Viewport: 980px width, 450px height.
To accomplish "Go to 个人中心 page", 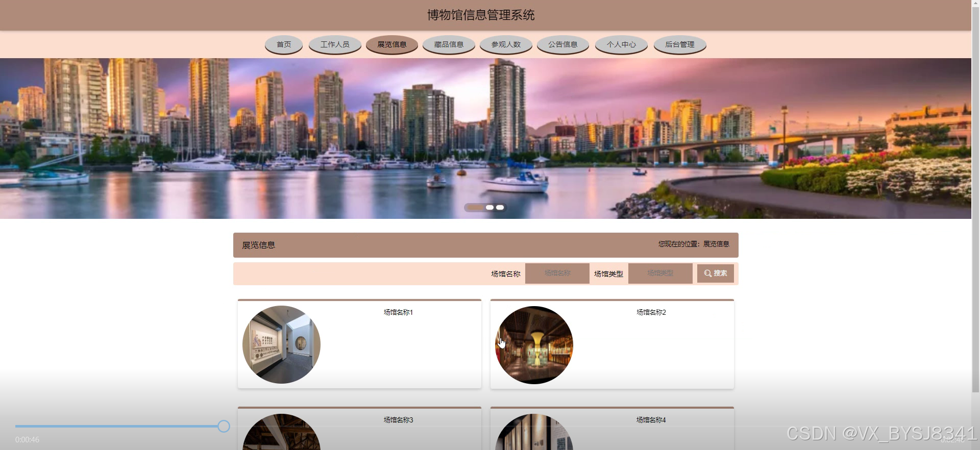I will 621,44.
